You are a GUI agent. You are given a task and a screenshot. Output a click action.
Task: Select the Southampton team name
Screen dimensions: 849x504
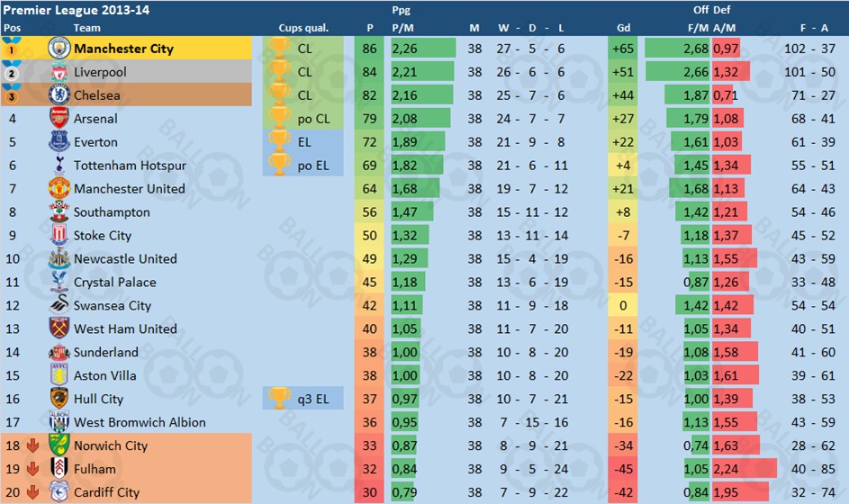(x=112, y=212)
